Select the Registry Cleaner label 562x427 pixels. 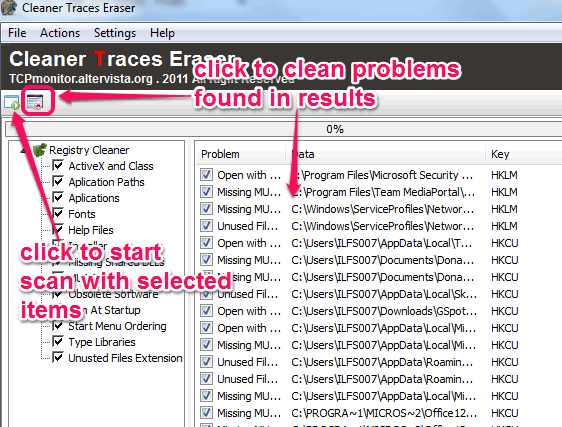pos(89,150)
